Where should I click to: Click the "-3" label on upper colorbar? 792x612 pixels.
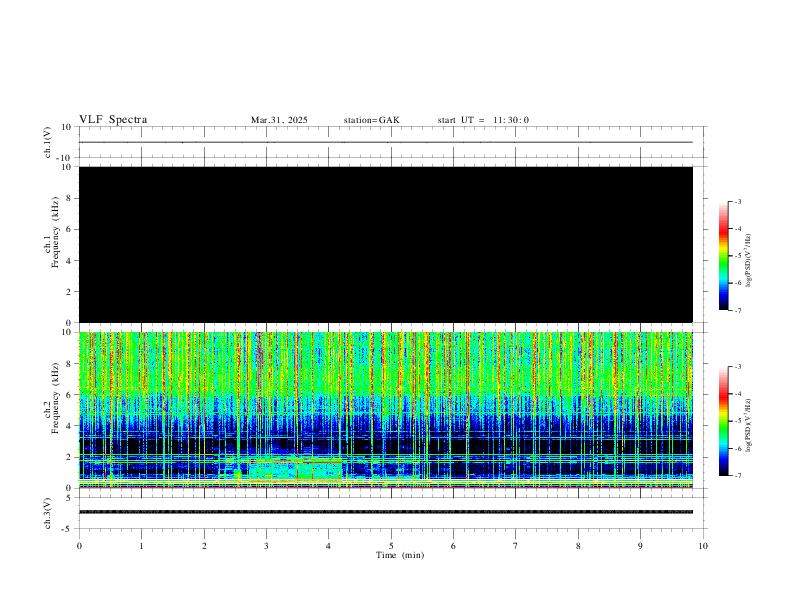pos(737,201)
